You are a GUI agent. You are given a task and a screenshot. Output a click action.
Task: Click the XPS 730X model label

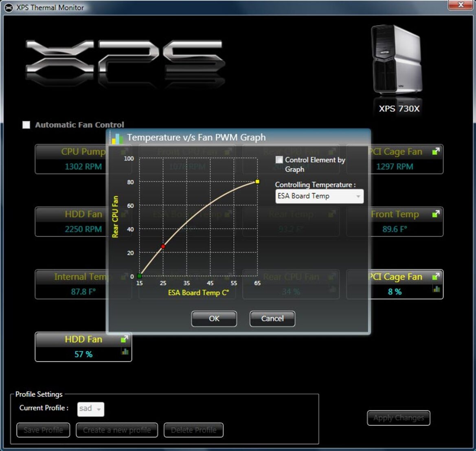399,108
